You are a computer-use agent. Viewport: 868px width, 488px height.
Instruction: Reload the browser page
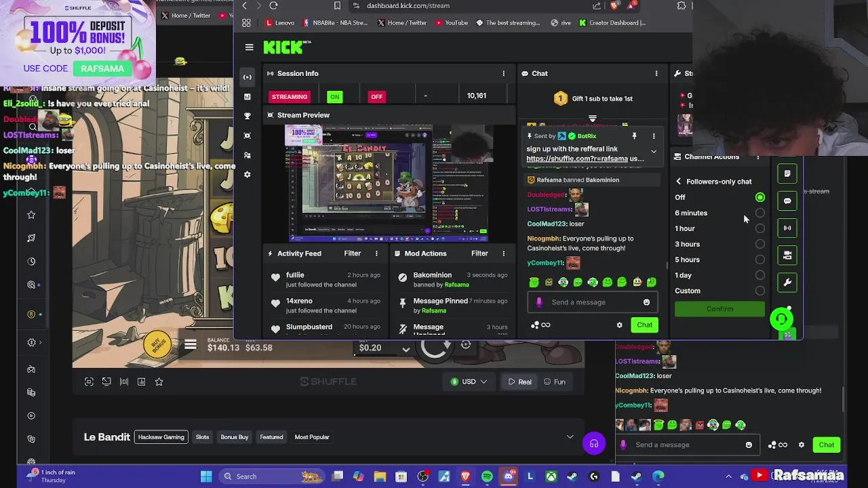[x=273, y=5]
